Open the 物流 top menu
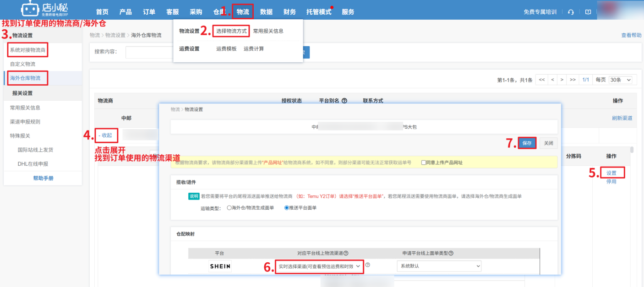Screen dimensions: 644x287 click(243, 12)
